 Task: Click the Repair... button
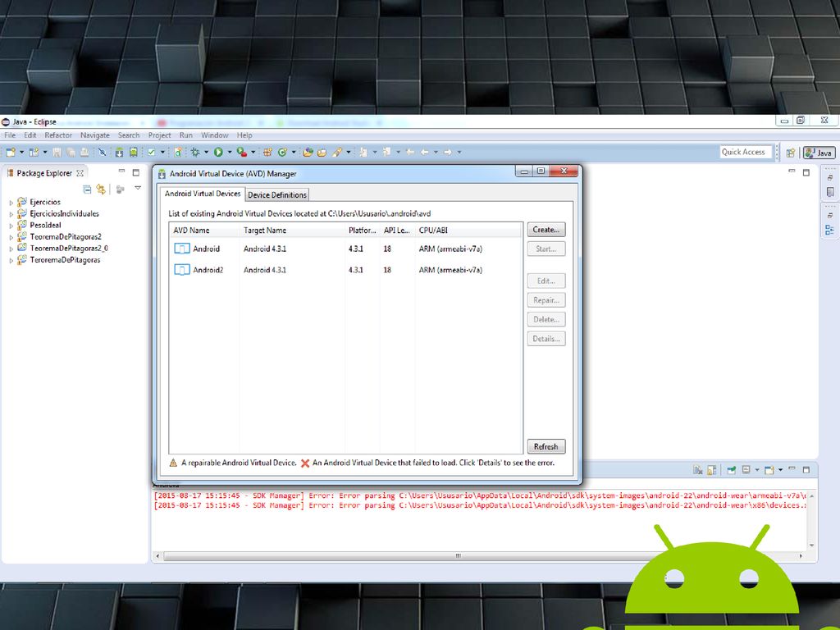pos(546,300)
